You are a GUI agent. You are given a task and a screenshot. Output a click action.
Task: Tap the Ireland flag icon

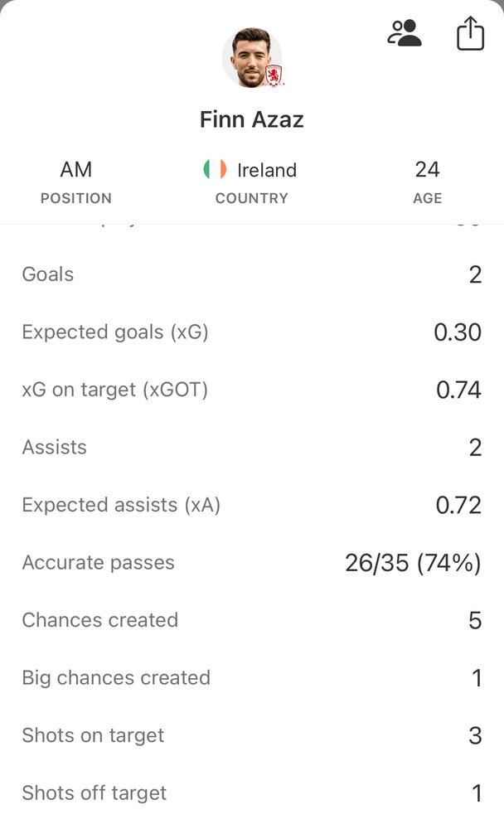click(x=215, y=170)
